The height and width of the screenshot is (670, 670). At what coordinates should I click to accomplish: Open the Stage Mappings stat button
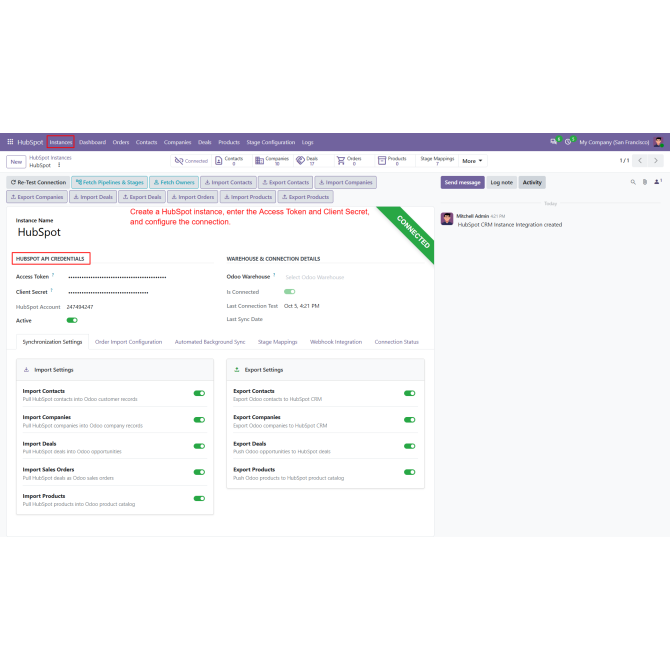click(437, 161)
